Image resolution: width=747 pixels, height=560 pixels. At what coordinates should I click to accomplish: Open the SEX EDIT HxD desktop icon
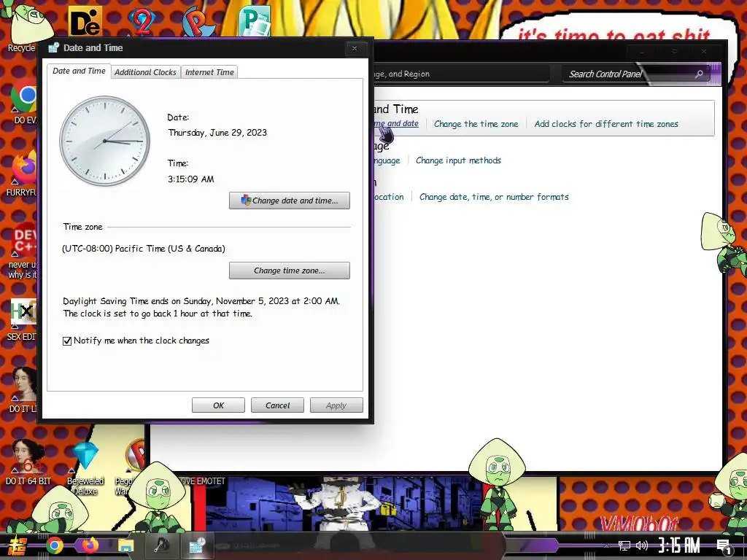pos(23,319)
